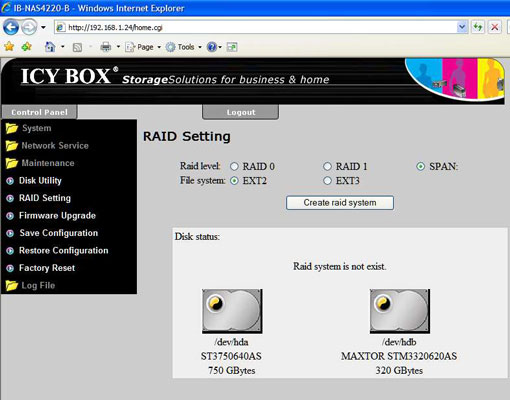Click the IE Back arrow button
This screenshot has width=510, height=400.
tap(11, 27)
